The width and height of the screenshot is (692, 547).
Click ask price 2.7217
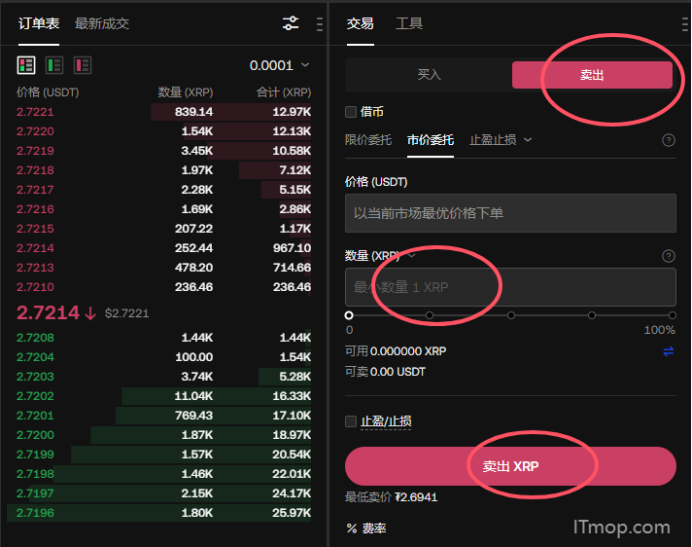(x=35, y=190)
